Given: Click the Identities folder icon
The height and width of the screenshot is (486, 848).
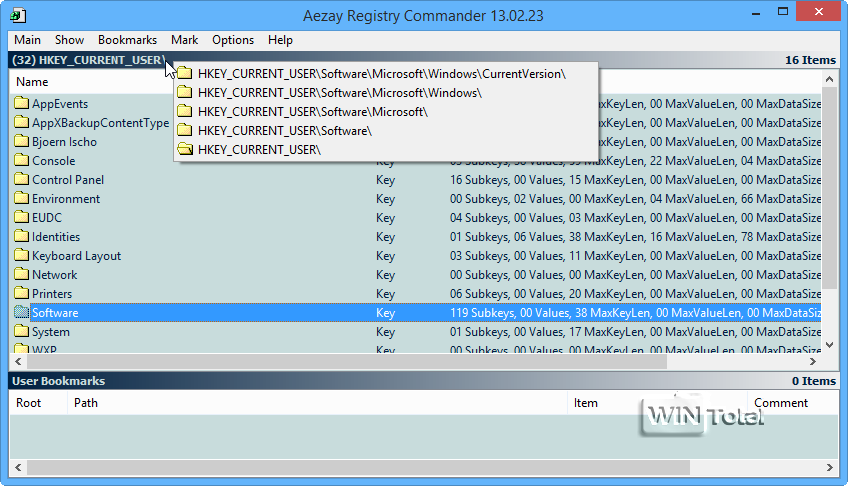Looking at the screenshot, I should pos(22,236).
